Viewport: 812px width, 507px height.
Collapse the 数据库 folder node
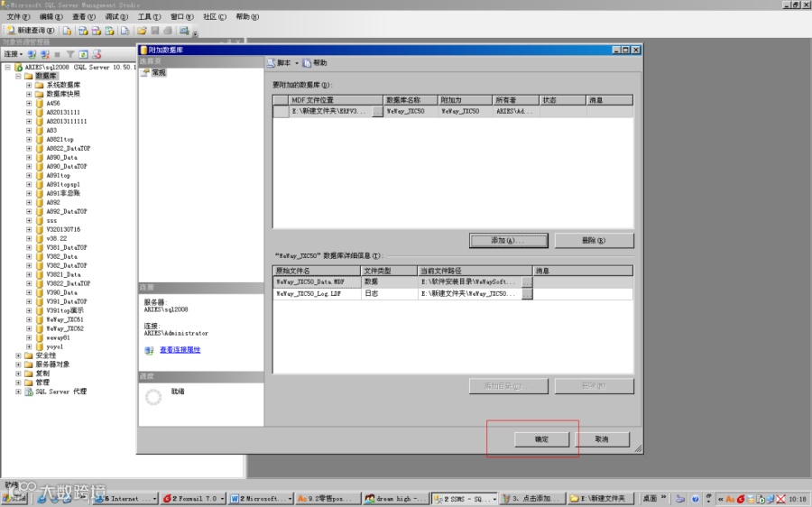coord(18,76)
